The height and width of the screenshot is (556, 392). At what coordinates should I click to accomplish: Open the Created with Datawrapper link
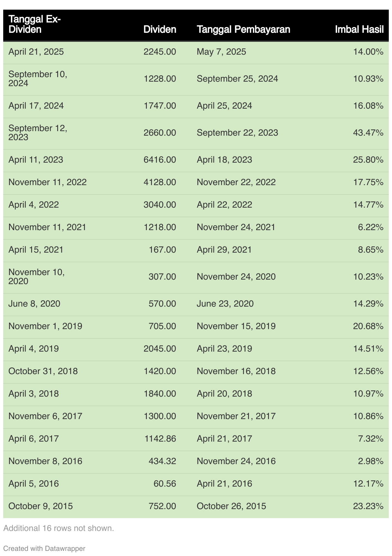coord(44,548)
